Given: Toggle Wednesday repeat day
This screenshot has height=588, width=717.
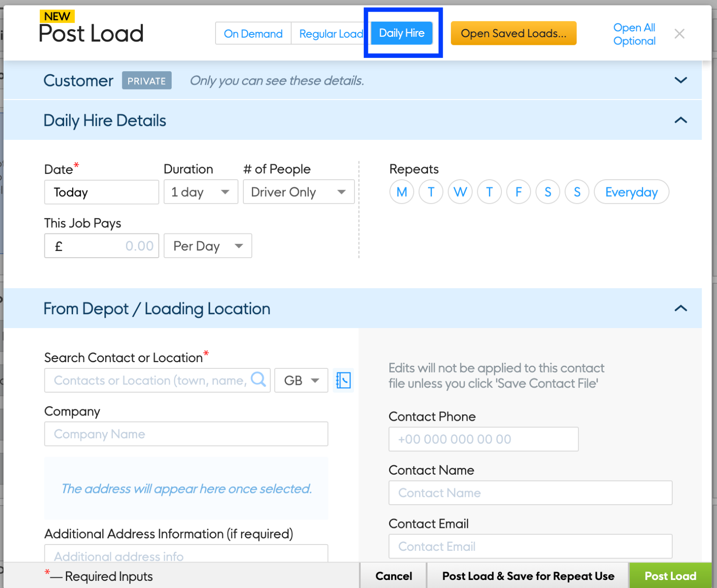Looking at the screenshot, I should [x=460, y=192].
